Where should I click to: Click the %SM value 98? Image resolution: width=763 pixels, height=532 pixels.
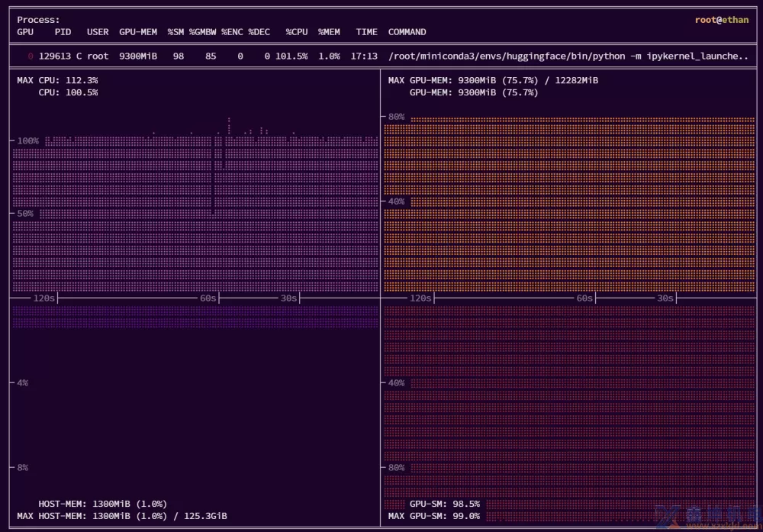(x=179, y=56)
